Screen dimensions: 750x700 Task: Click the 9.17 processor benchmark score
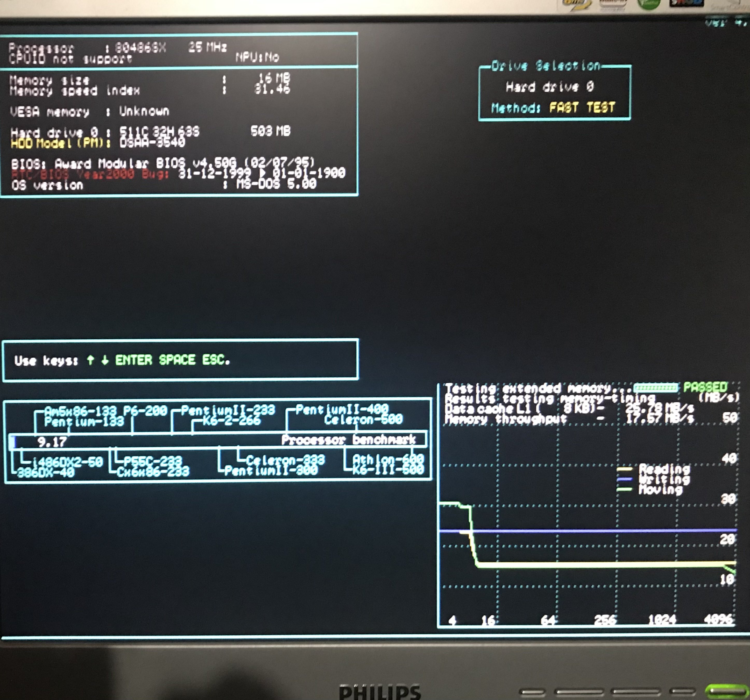point(52,442)
